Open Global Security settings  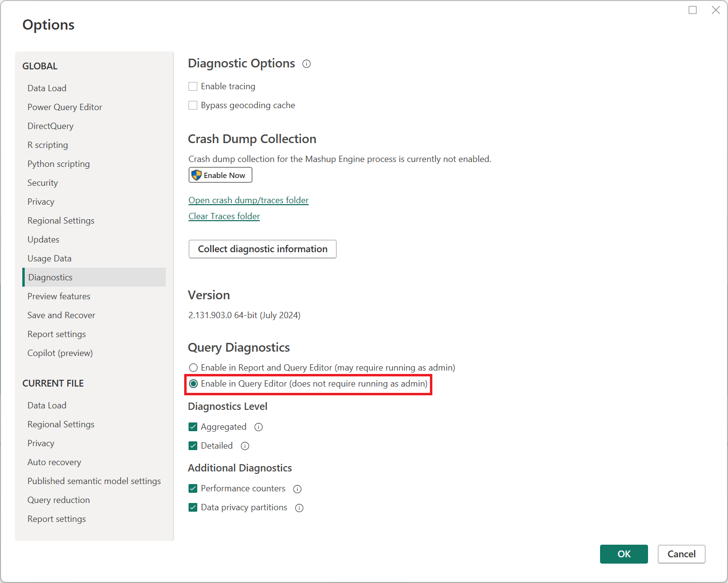point(94,183)
